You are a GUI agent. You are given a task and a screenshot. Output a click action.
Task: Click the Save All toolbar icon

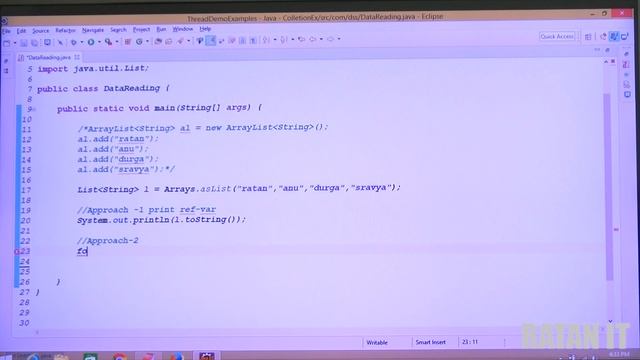pyautogui.click(x=35, y=43)
